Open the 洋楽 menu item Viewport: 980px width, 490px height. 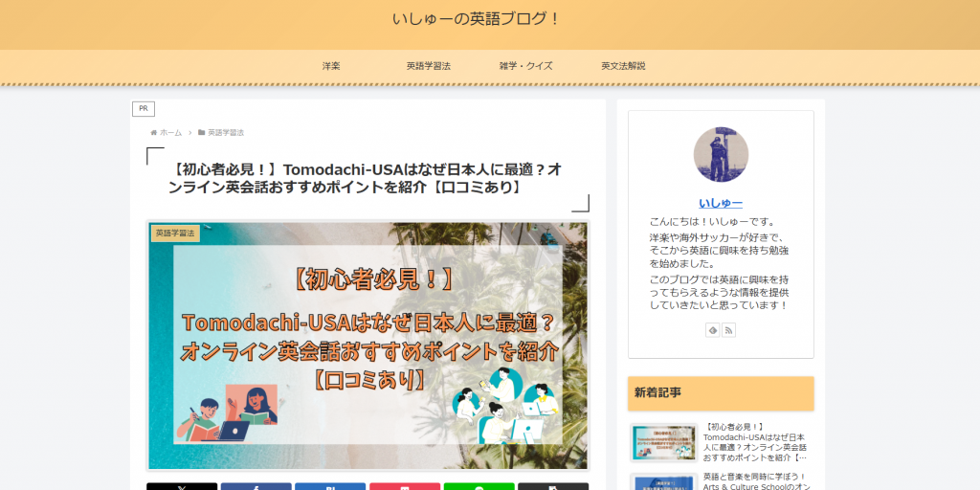(331, 66)
